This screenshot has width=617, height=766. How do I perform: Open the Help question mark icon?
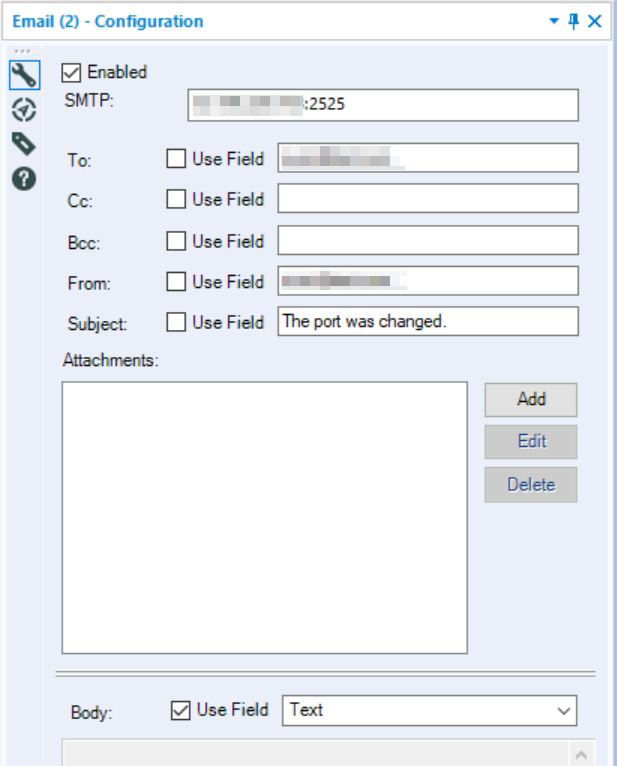[x=24, y=178]
